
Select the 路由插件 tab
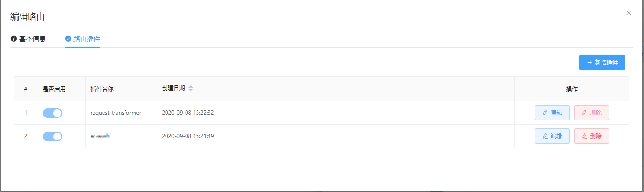tap(83, 39)
